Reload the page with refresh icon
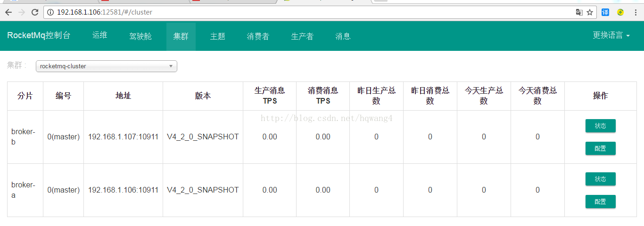644x226 pixels. click(35, 12)
